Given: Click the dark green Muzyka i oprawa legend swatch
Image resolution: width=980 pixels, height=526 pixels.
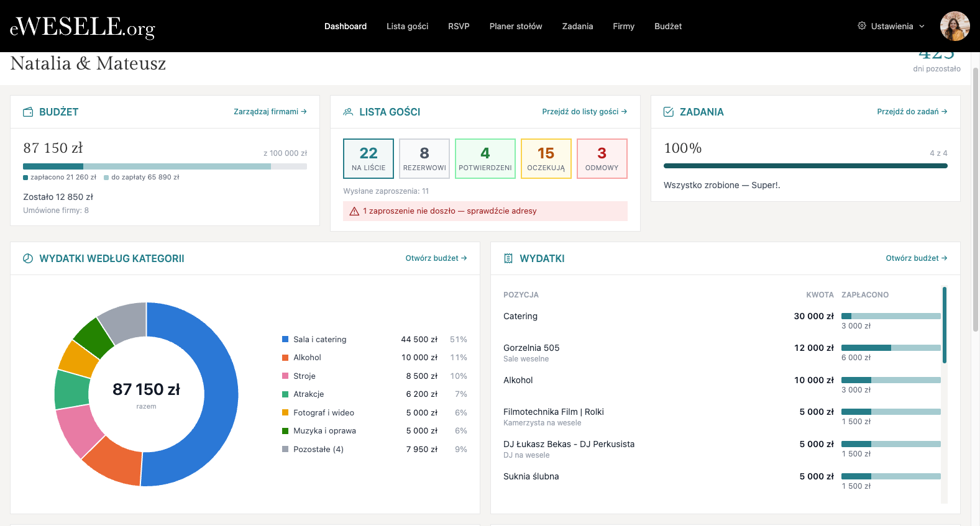Looking at the screenshot, I should pos(285,431).
